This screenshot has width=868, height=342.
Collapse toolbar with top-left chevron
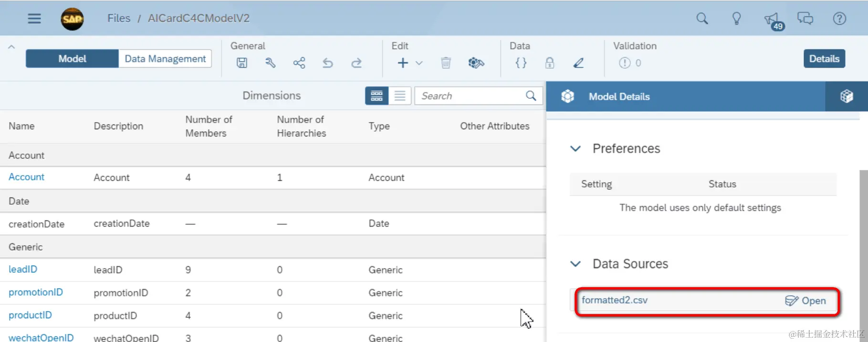click(11, 47)
